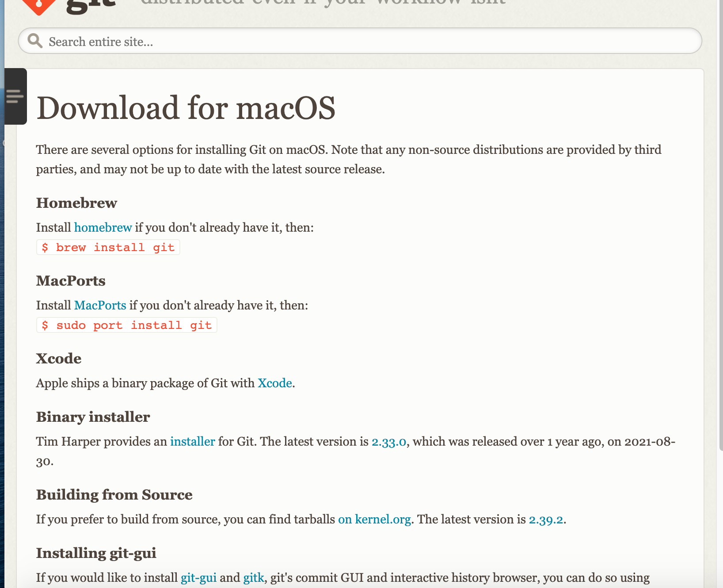Open the gitk link
723x588 pixels.
pos(254,578)
